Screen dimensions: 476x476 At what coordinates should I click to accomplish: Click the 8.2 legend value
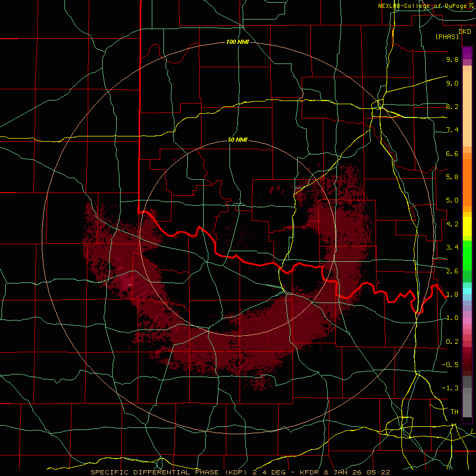452,106
